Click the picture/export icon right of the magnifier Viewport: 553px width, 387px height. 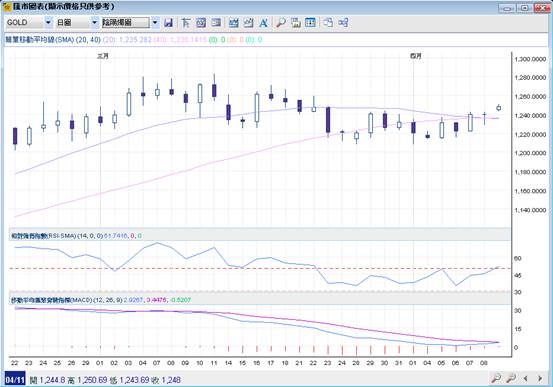(x=296, y=23)
